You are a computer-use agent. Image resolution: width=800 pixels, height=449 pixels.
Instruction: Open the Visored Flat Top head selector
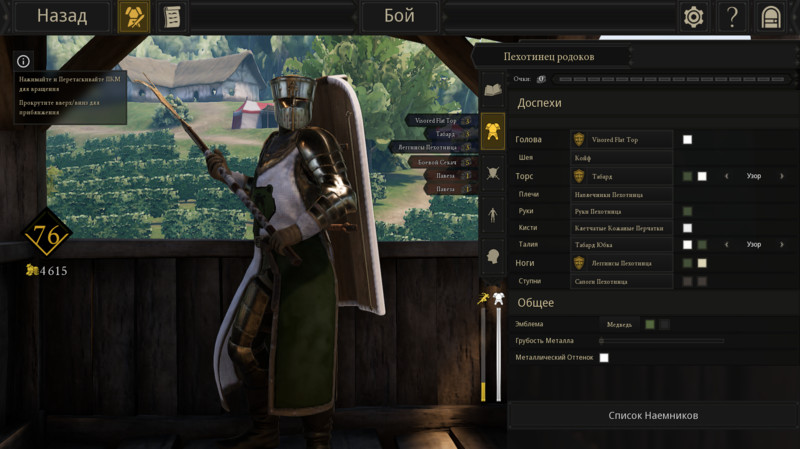click(621, 139)
